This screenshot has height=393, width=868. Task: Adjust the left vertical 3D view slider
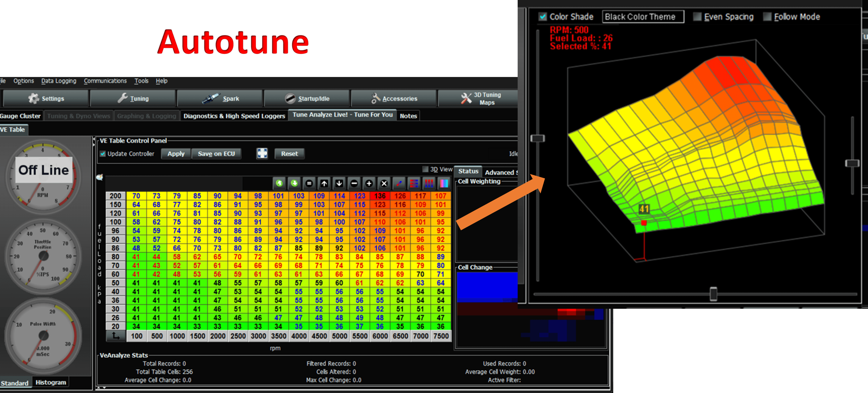[538, 138]
